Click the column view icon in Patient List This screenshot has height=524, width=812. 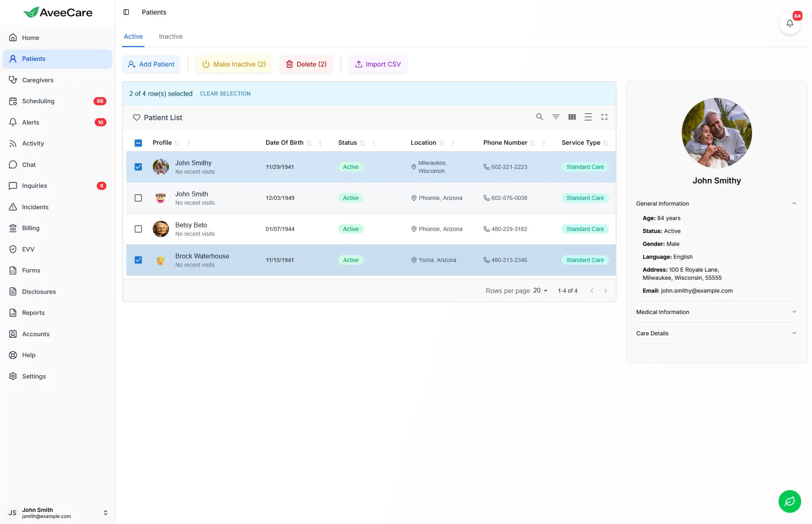point(572,117)
